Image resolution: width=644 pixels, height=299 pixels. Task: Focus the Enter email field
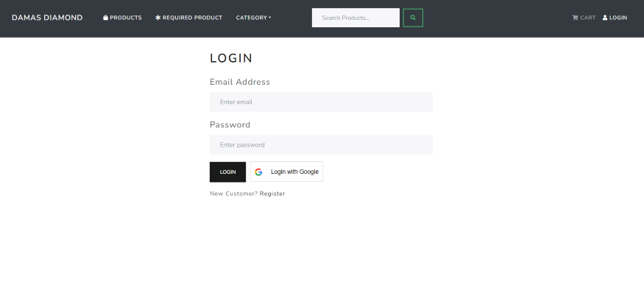pyautogui.click(x=321, y=102)
